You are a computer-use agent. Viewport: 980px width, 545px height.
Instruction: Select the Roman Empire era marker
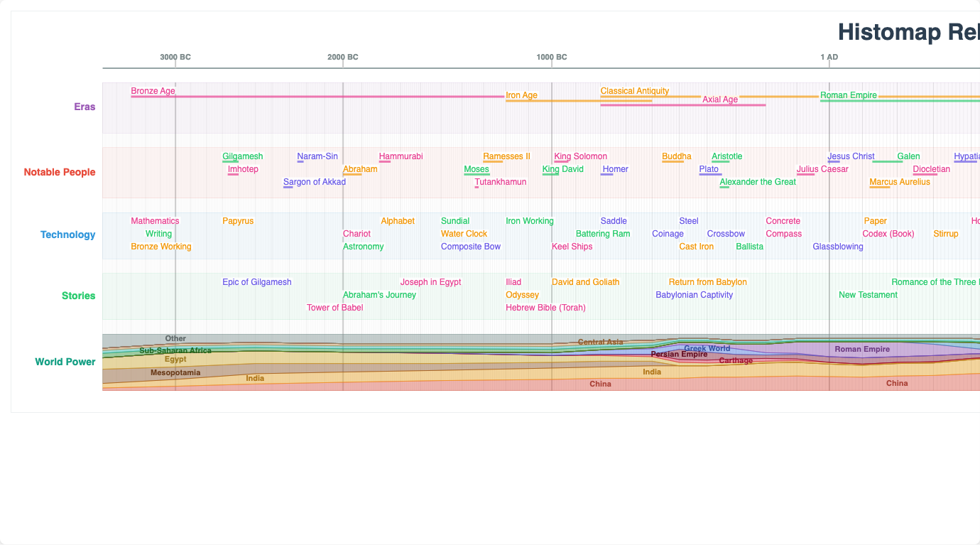[849, 95]
